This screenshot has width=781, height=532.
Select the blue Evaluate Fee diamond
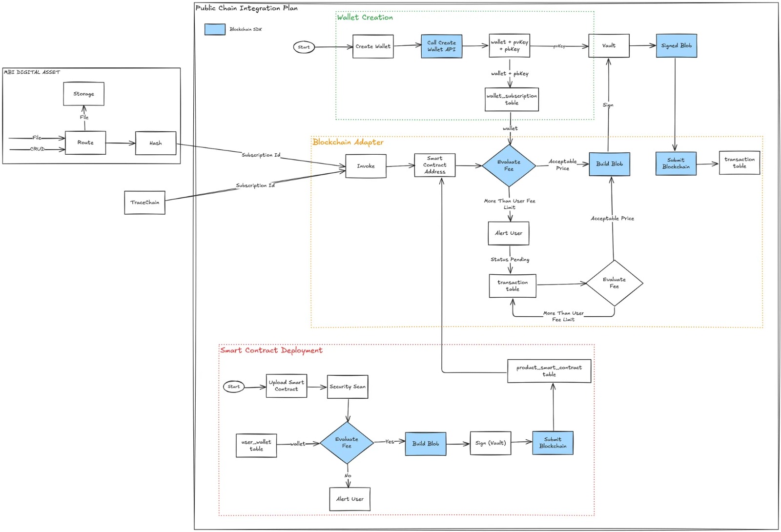[x=510, y=165]
